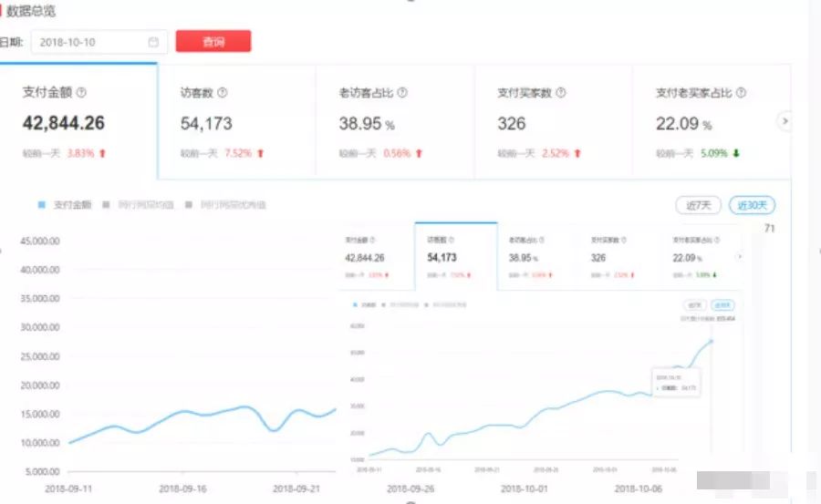The image size is (821, 504).
Task: Click the 2018-10-01 x-axis date label
Action: pos(525,489)
